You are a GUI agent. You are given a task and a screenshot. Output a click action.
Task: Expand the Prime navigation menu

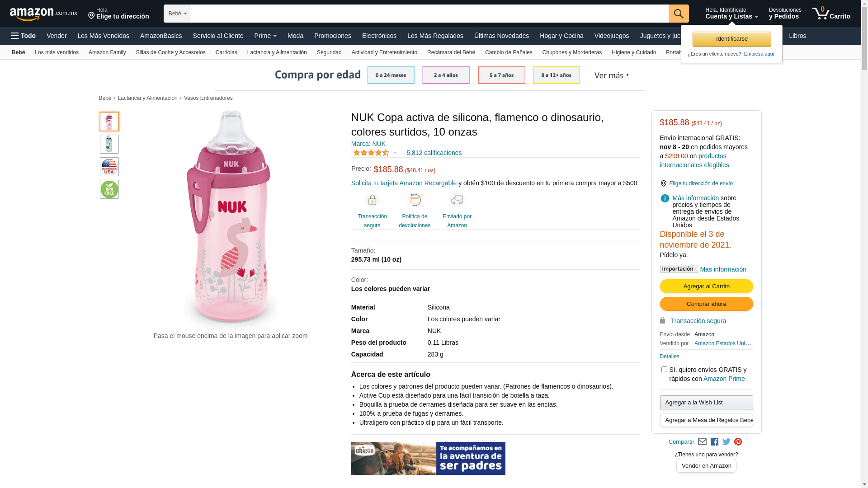tap(265, 36)
